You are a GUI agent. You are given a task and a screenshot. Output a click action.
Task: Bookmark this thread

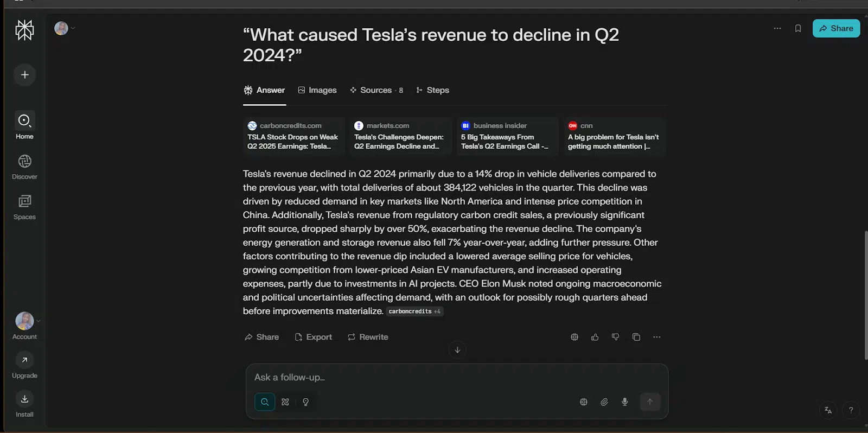[798, 28]
